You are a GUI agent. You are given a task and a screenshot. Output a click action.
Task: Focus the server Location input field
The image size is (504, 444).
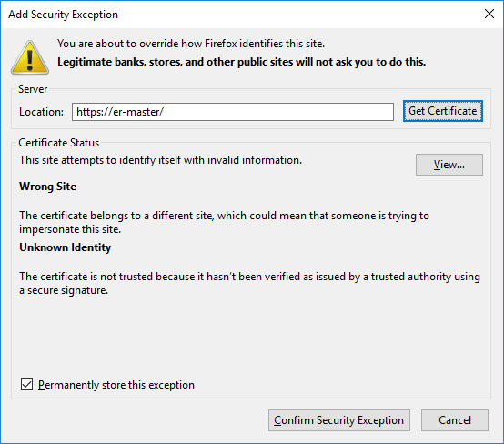tap(233, 112)
